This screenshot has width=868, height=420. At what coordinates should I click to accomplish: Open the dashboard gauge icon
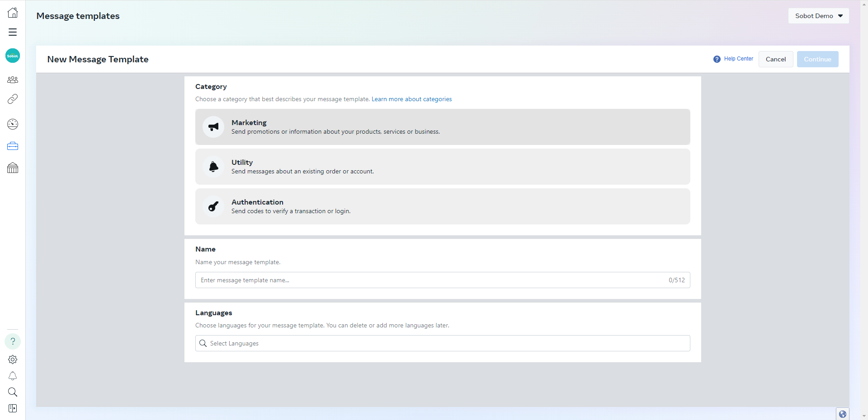point(13,124)
